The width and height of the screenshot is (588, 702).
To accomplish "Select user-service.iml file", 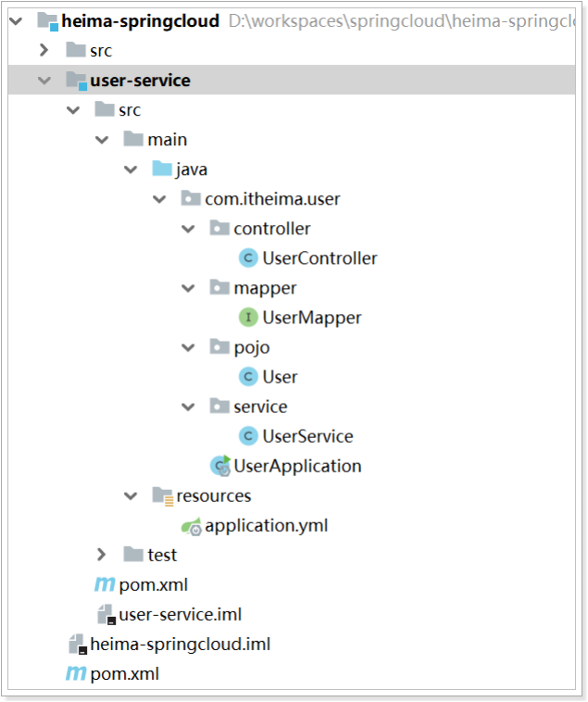I will [180, 614].
